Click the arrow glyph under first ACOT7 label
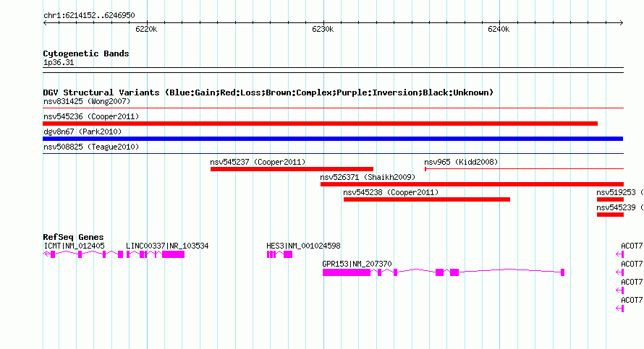This screenshot has width=644, height=349. coord(620,254)
